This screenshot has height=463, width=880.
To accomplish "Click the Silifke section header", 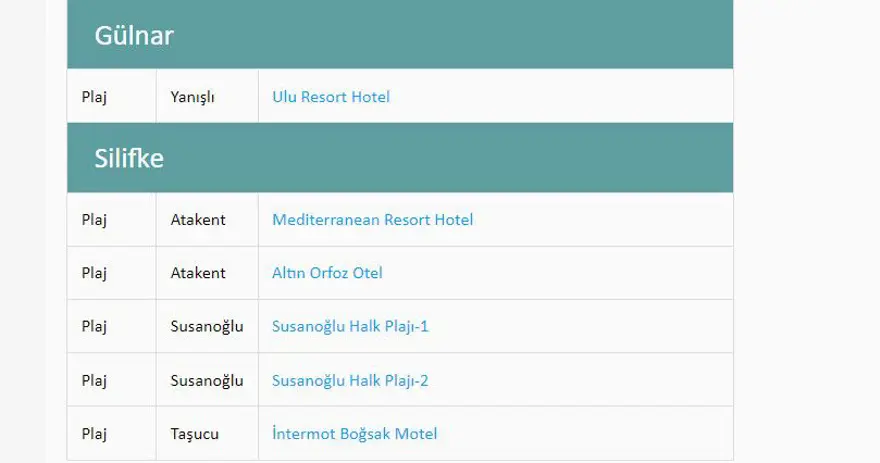I will click(x=130, y=158).
